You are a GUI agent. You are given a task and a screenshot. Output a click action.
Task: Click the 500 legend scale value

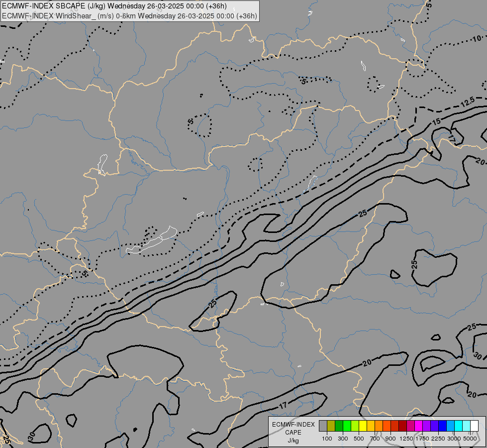click(359, 439)
